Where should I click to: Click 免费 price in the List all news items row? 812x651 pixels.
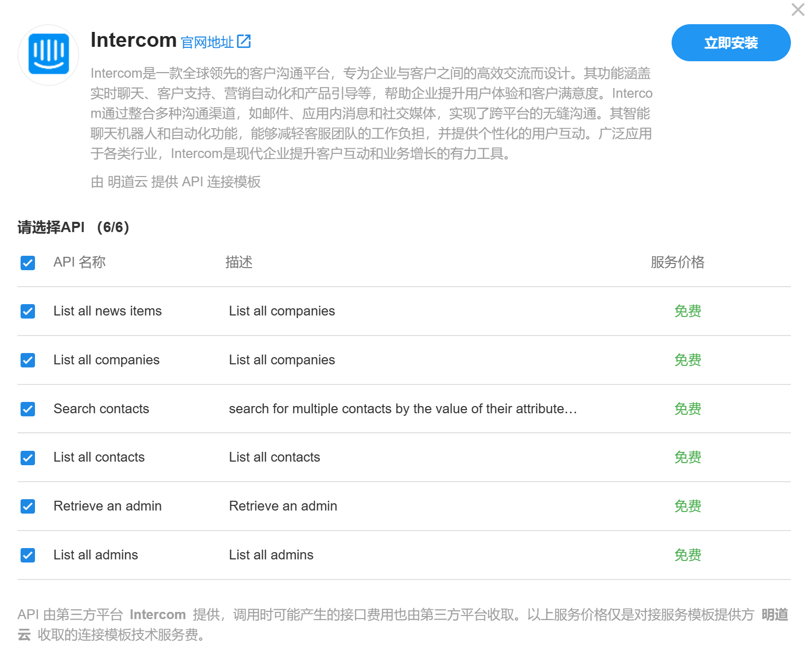tap(688, 311)
